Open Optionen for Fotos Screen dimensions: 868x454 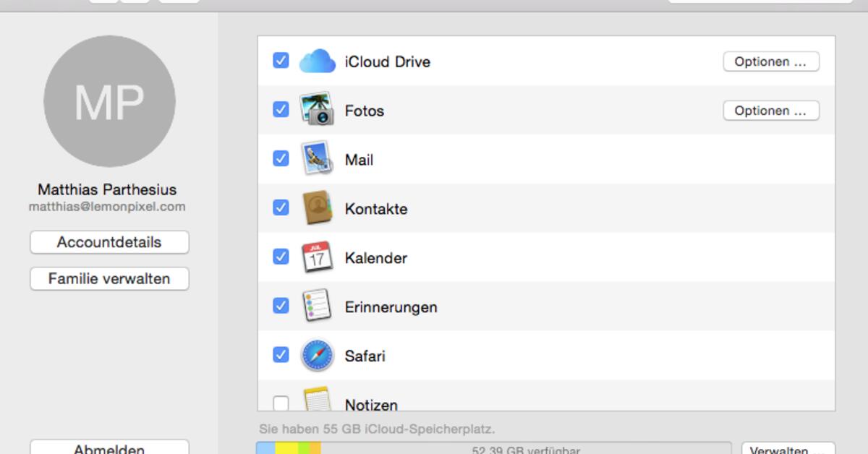[x=771, y=111]
